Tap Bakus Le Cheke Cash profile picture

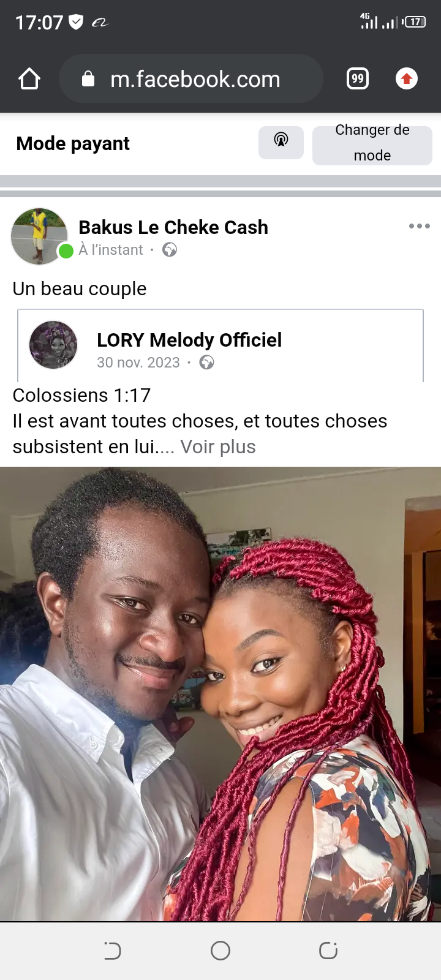[39, 236]
